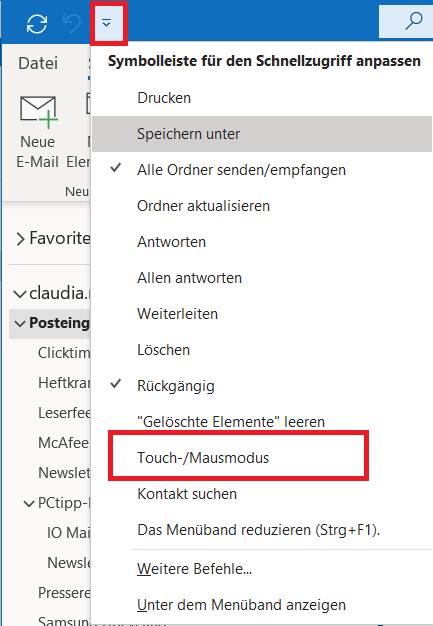Open the Datei tab
The width and height of the screenshot is (433, 626).
pyautogui.click(x=38, y=63)
